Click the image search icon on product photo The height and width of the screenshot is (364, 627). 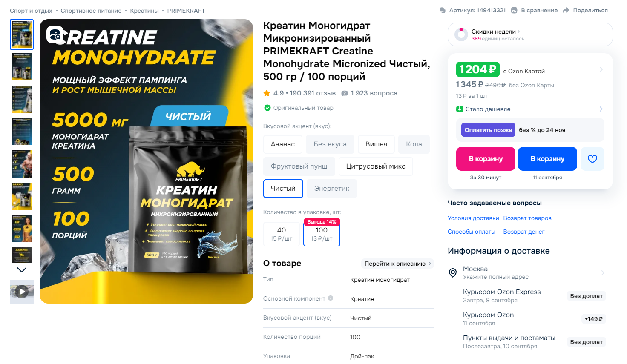pos(55,35)
